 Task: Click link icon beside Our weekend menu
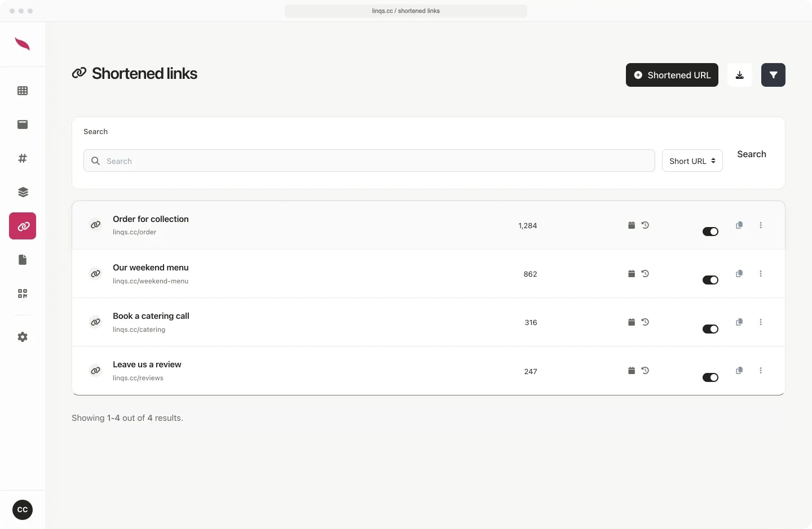tap(96, 274)
